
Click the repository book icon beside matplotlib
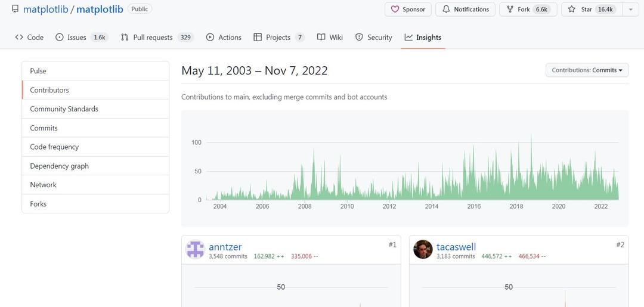15,8
